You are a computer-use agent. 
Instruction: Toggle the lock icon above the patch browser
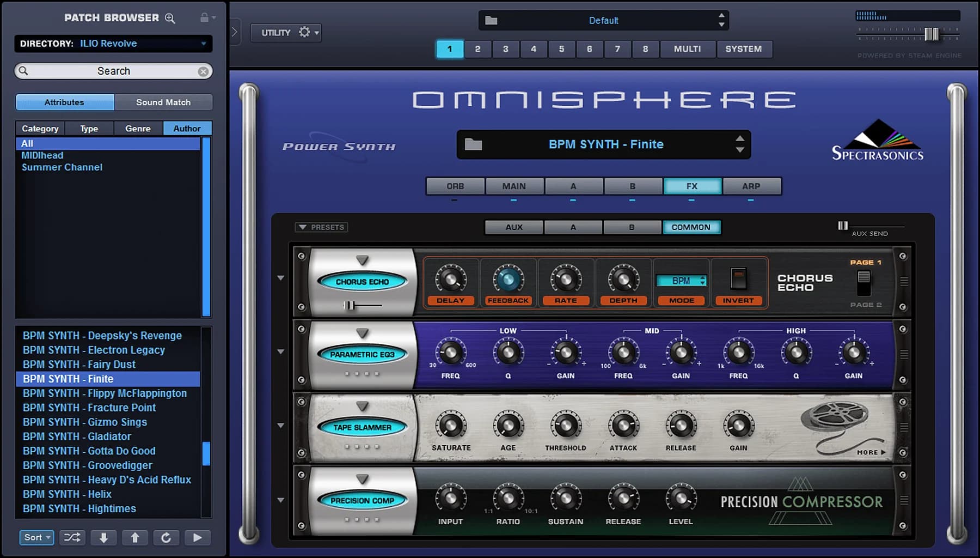(x=206, y=17)
